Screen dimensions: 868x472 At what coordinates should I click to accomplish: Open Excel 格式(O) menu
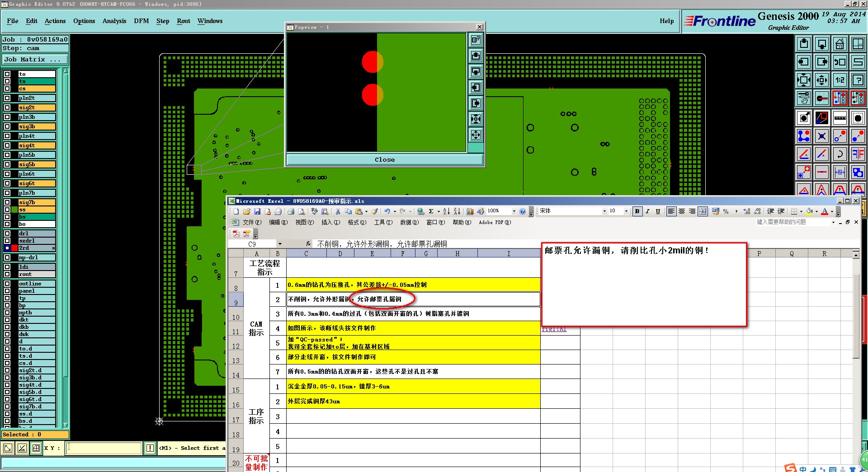click(357, 222)
